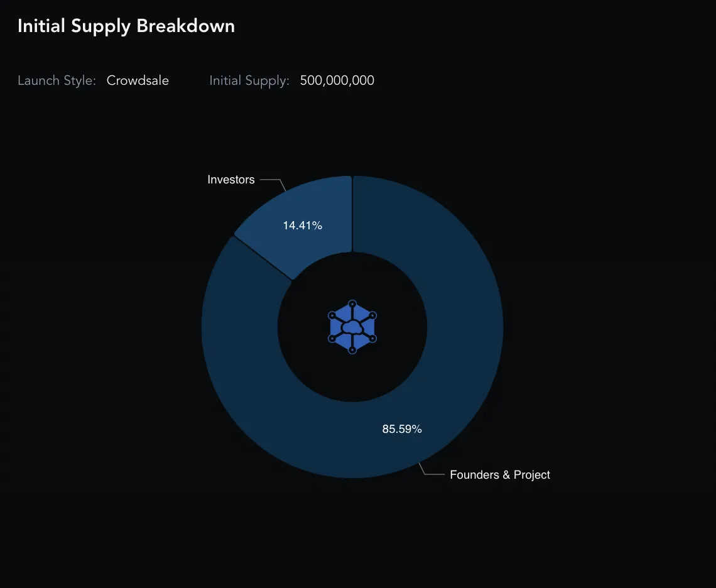This screenshot has width=716, height=588.
Task: Click the bottom node circle of the hexagon logo
Action: (x=352, y=350)
